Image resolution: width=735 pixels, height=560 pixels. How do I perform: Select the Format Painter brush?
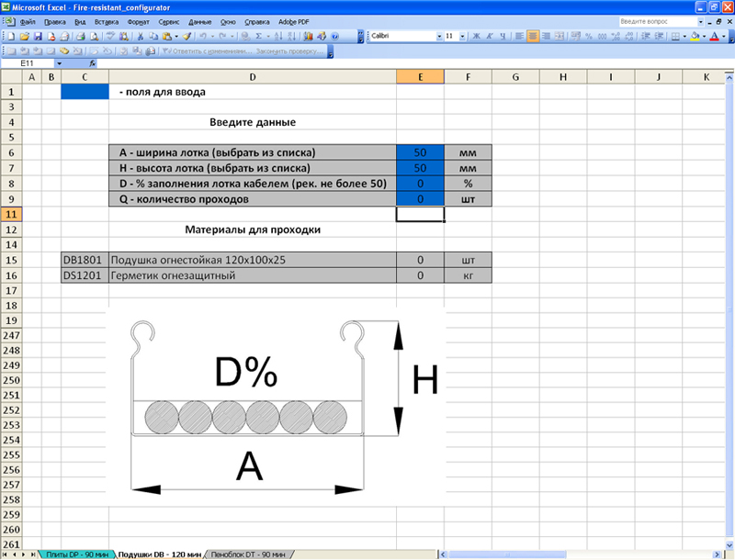(187, 36)
